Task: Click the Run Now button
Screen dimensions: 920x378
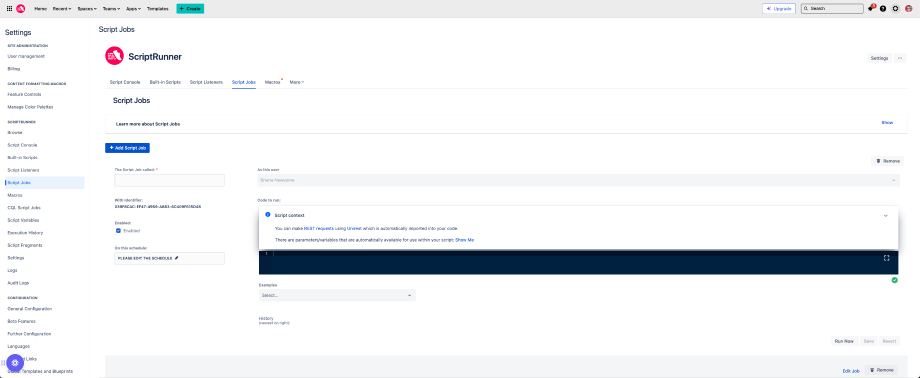Action: click(x=845, y=341)
